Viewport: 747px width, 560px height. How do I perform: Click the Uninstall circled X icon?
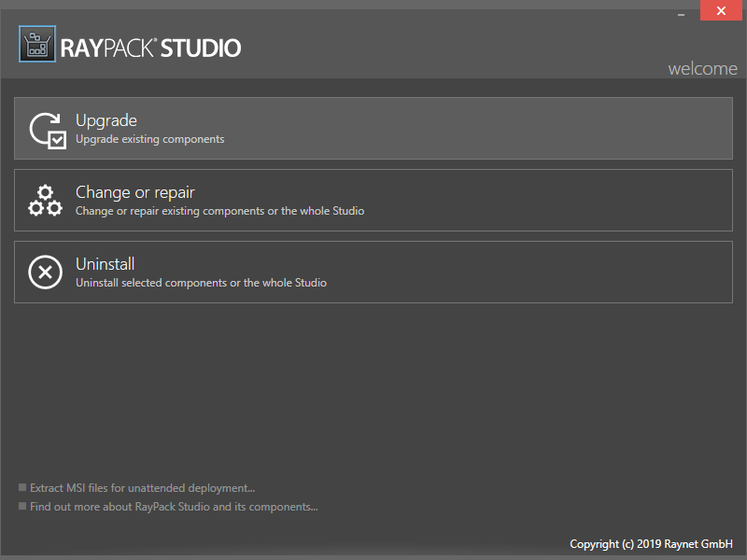[x=45, y=272]
